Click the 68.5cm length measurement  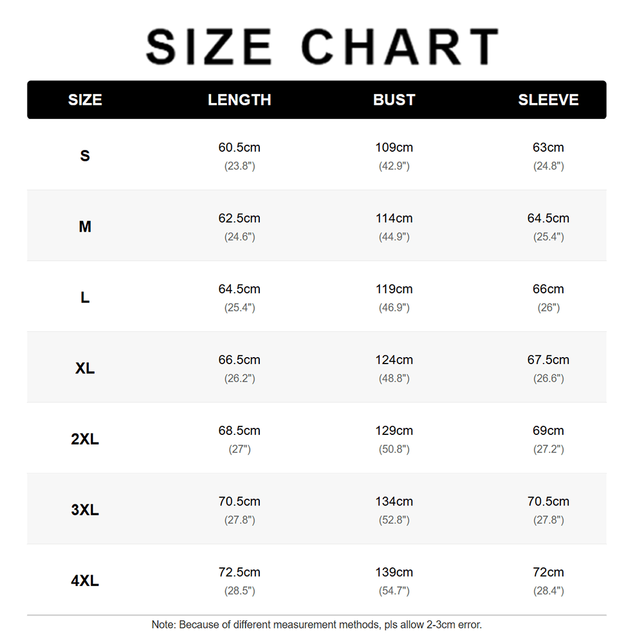pos(239,431)
